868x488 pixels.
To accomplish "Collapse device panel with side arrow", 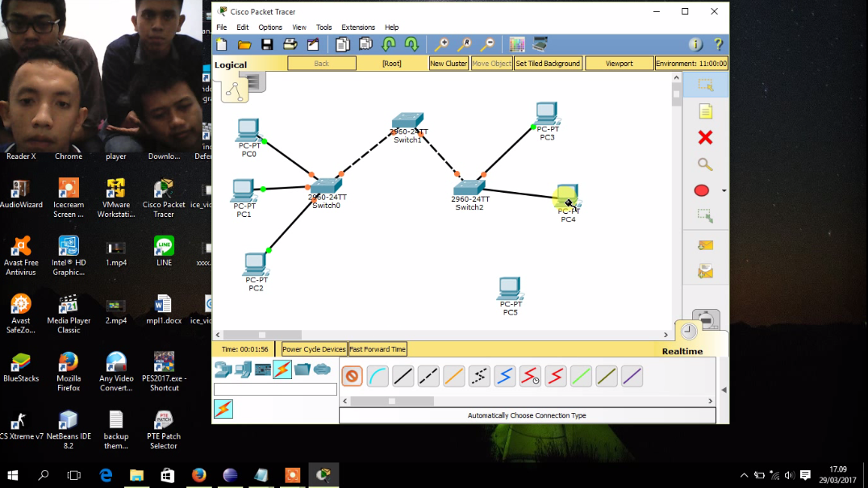I will 724,390.
